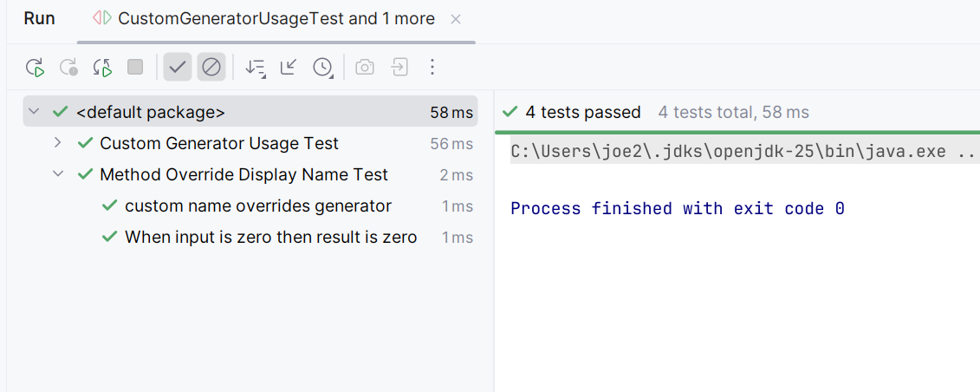Click the Rerun Failed Tests icon
The width and height of the screenshot is (980, 392).
[x=68, y=67]
